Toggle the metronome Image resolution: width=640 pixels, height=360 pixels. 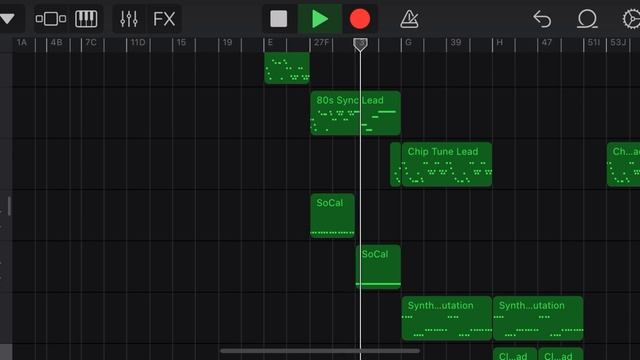point(409,19)
